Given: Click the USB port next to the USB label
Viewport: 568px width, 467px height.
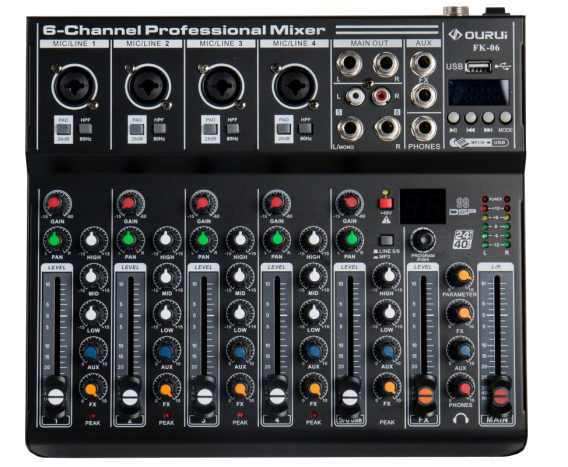Looking at the screenshot, I should 478,67.
